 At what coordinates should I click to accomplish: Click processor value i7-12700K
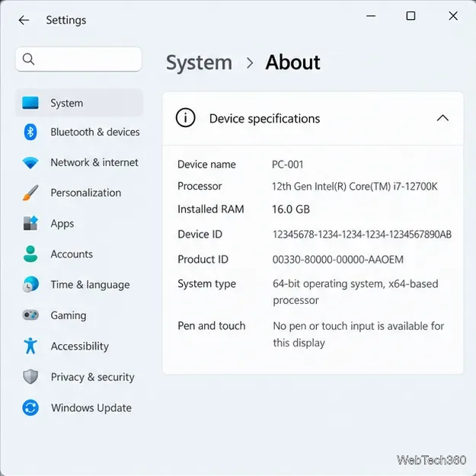point(355,186)
